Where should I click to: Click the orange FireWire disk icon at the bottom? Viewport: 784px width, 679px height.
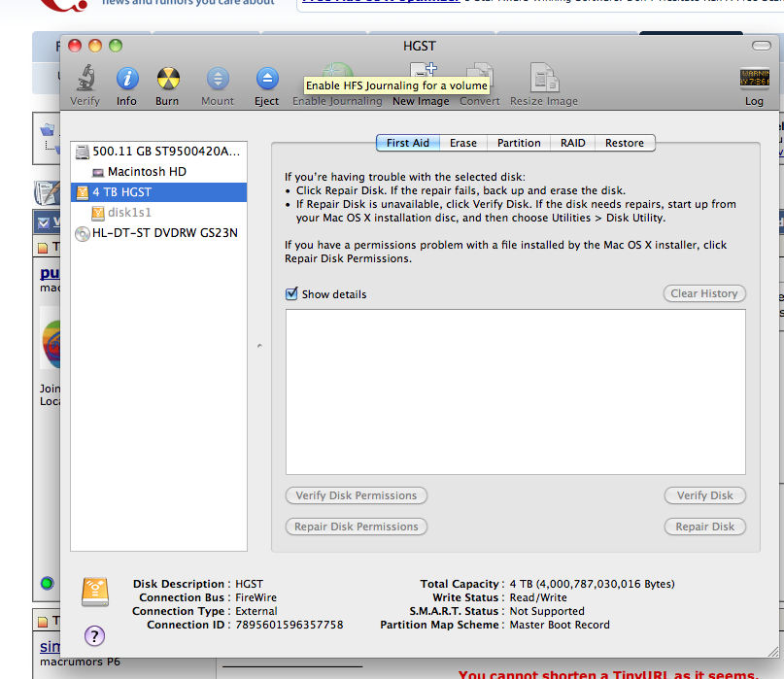tap(95, 592)
